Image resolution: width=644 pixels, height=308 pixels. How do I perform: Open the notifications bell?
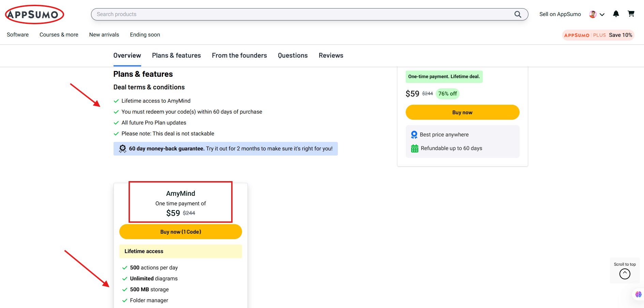tap(616, 14)
